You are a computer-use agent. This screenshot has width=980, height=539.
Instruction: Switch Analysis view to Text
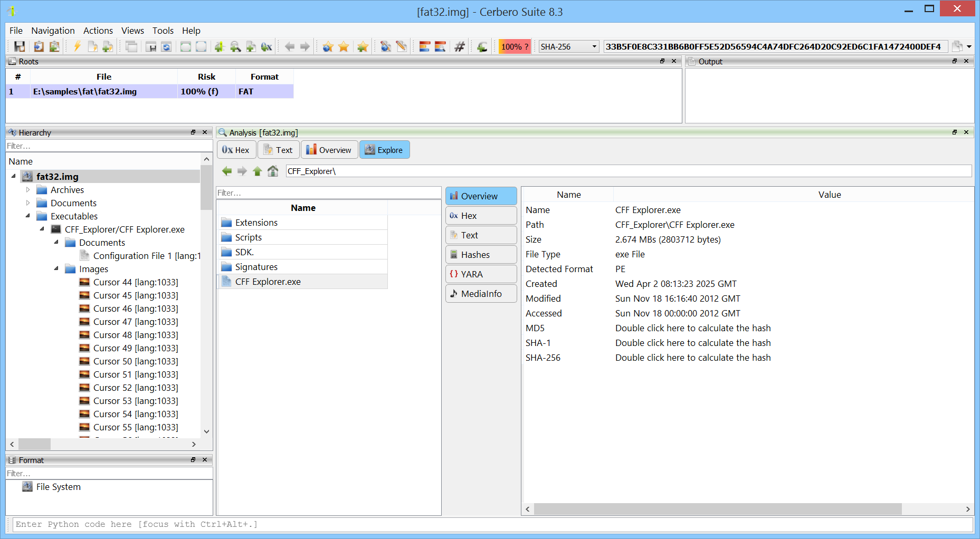[x=279, y=150]
